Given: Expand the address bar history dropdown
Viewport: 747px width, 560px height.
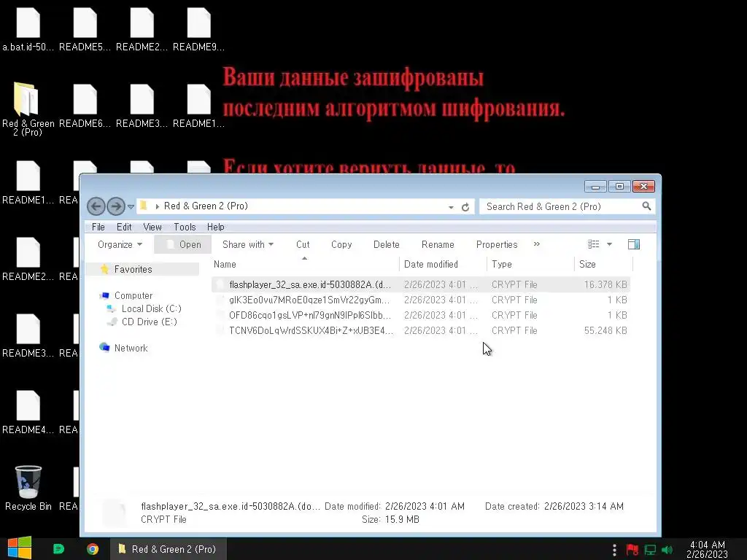Looking at the screenshot, I should [451, 207].
